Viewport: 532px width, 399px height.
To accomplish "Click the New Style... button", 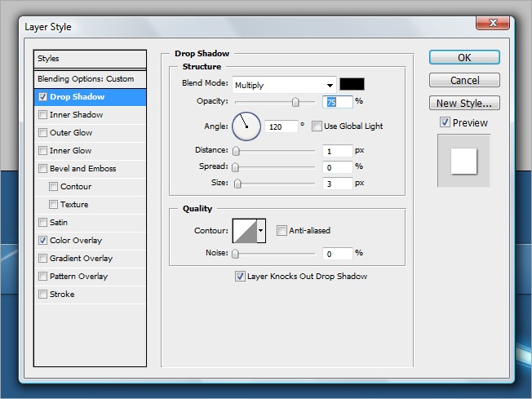I will coord(464,103).
